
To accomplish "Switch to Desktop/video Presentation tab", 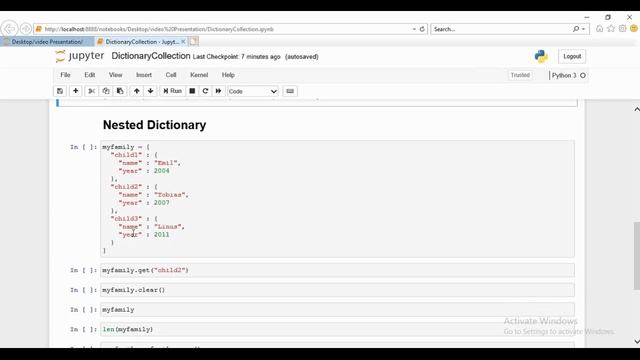I will 47,42.
